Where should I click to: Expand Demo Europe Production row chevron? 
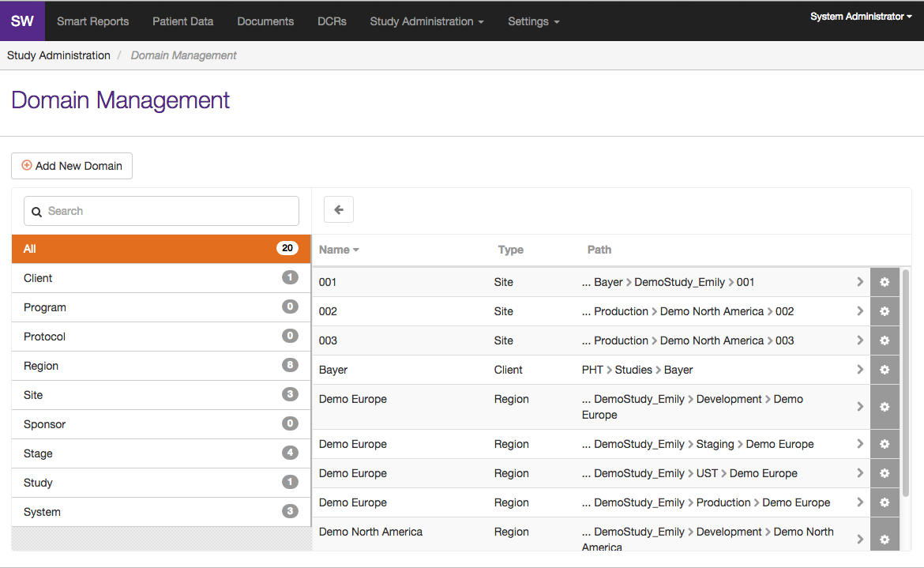[860, 502]
